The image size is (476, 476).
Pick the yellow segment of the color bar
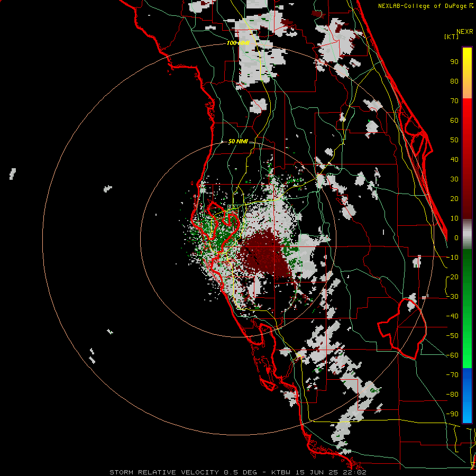click(x=467, y=73)
